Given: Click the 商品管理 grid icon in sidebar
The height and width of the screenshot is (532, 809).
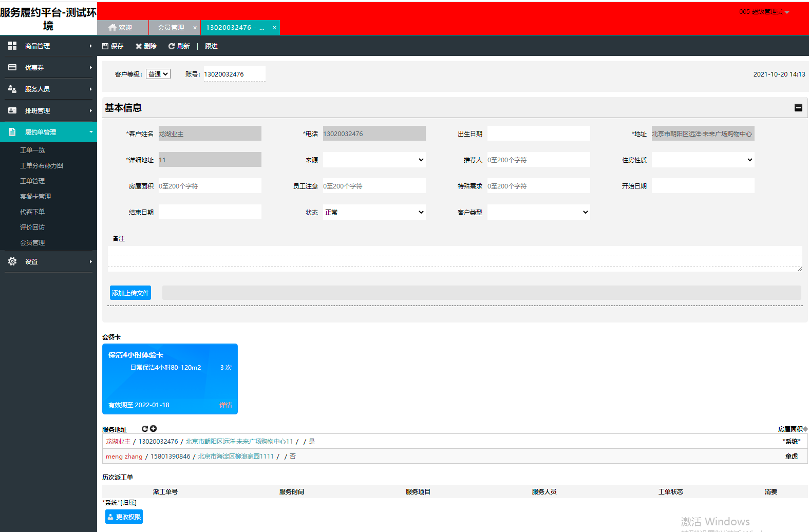Looking at the screenshot, I should (12, 46).
